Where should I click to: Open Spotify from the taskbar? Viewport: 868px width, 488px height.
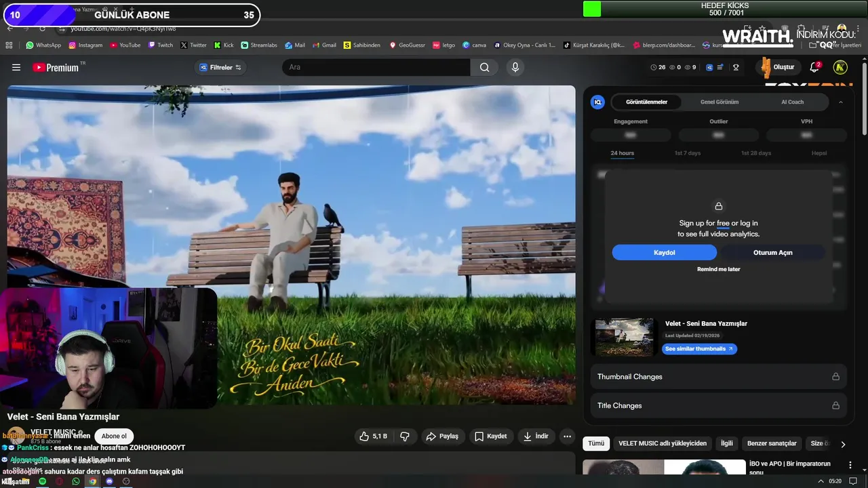[42, 481]
